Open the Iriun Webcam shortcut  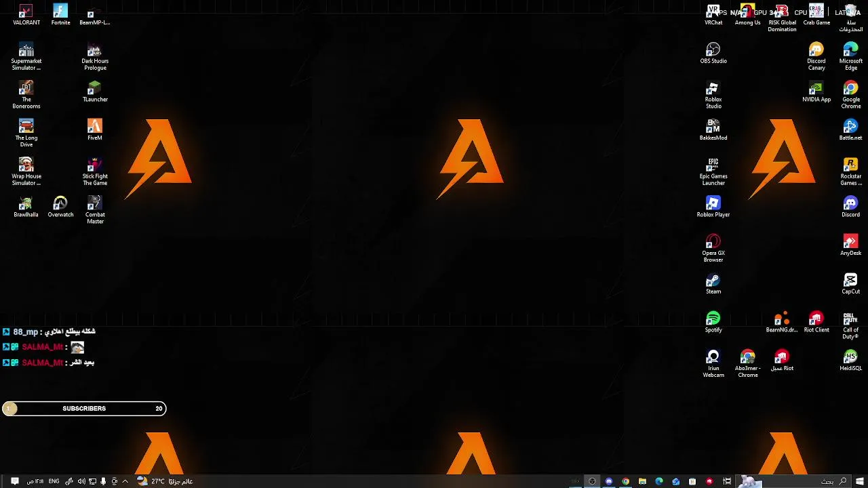click(x=713, y=364)
